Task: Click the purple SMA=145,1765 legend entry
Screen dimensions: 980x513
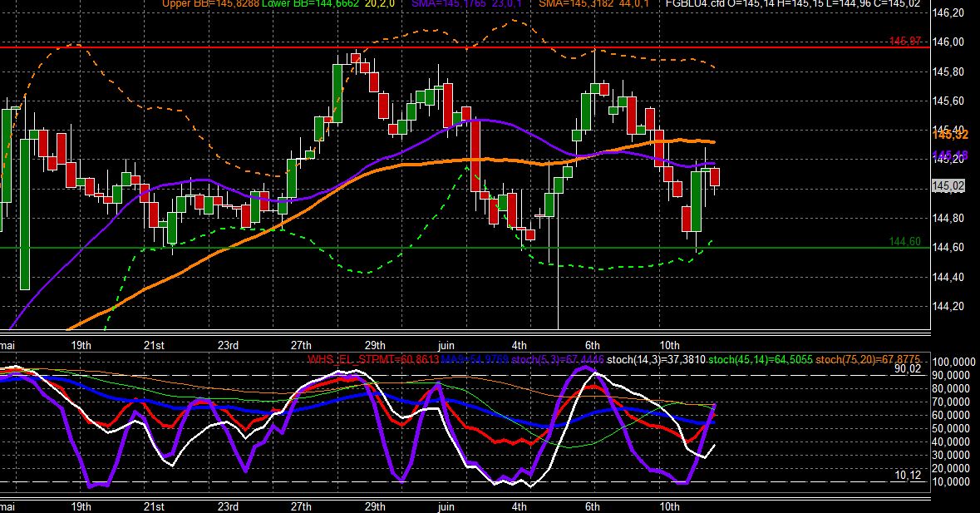Action: 449,4
